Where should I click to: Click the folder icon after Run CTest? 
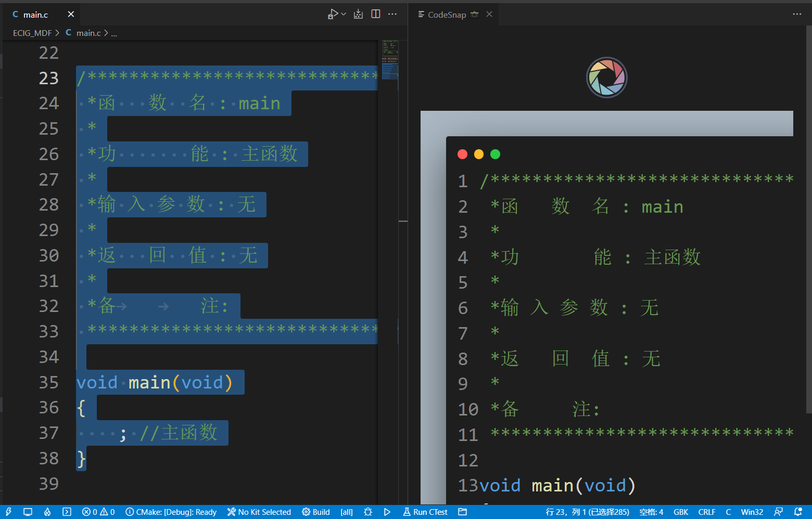[462, 512]
